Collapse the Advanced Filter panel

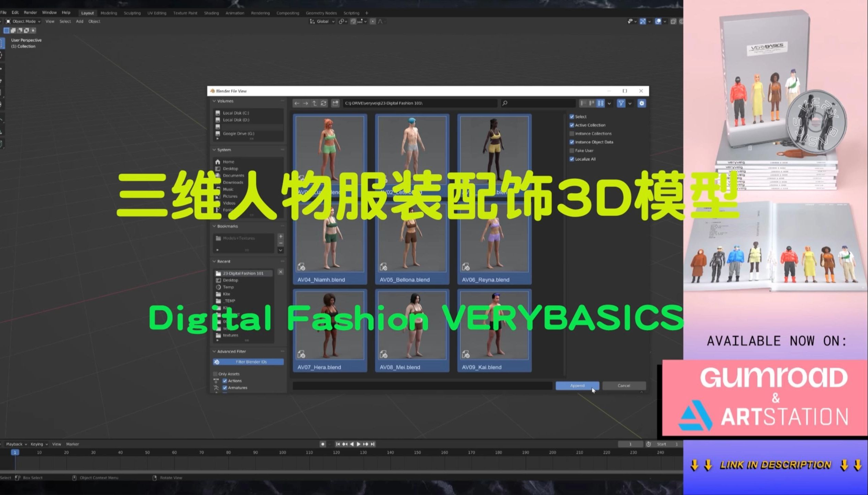point(214,351)
